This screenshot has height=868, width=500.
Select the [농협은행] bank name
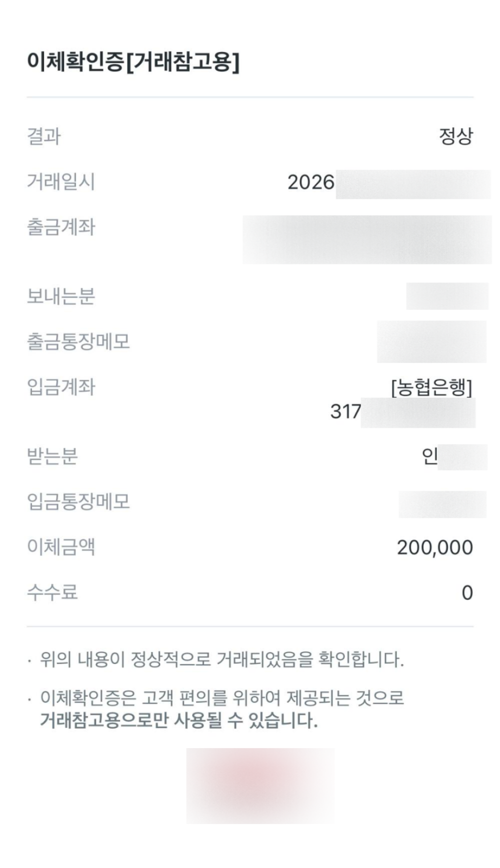click(x=431, y=387)
